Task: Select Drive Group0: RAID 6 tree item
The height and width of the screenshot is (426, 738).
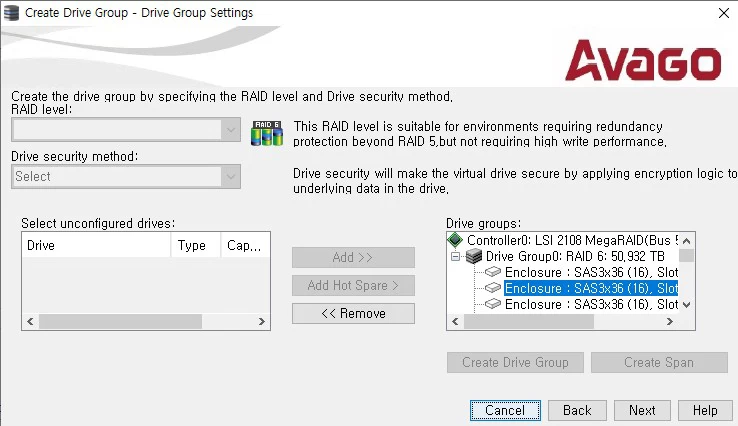Action: (x=575, y=256)
